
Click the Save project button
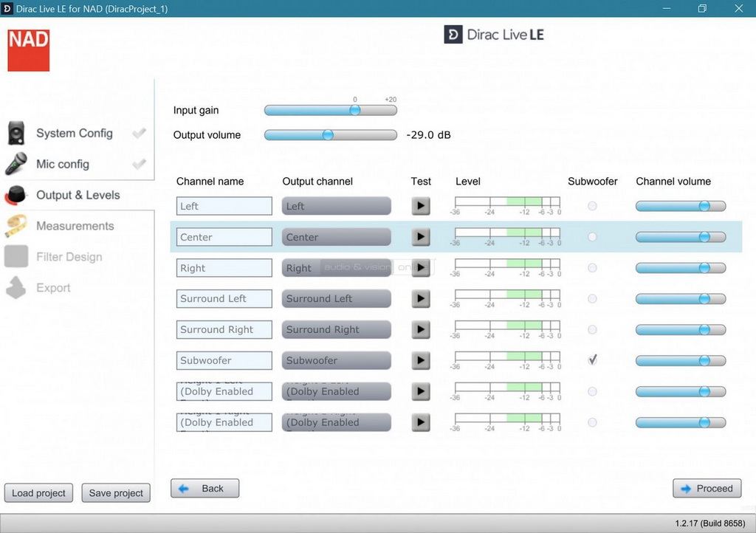(x=116, y=493)
